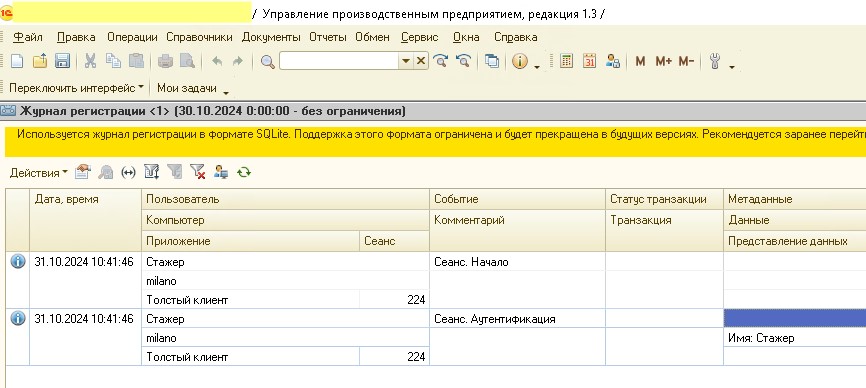Click the Событие column header

tap(518, 199)
